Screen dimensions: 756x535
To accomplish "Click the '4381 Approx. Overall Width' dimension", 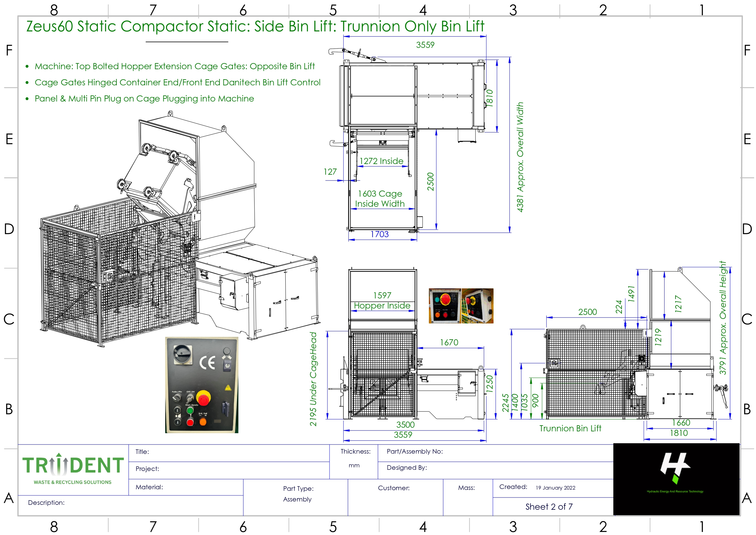I will (x=520, y=157).
